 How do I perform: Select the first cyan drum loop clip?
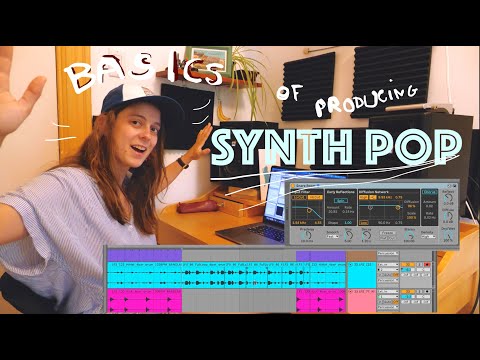(144, 275)
